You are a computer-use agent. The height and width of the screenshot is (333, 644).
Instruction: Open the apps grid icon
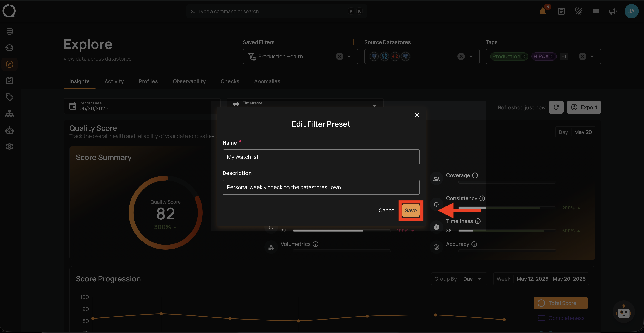click(x=596, y=11)
